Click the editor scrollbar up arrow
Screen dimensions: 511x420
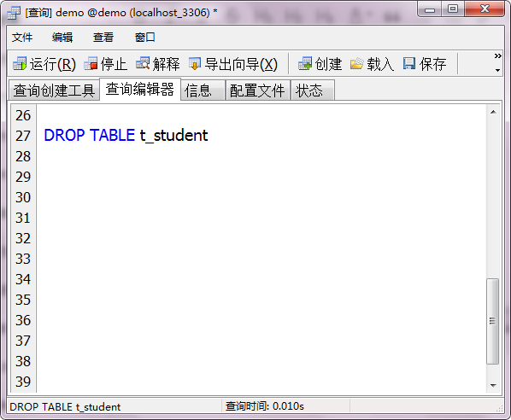click(x=493, y=112)
